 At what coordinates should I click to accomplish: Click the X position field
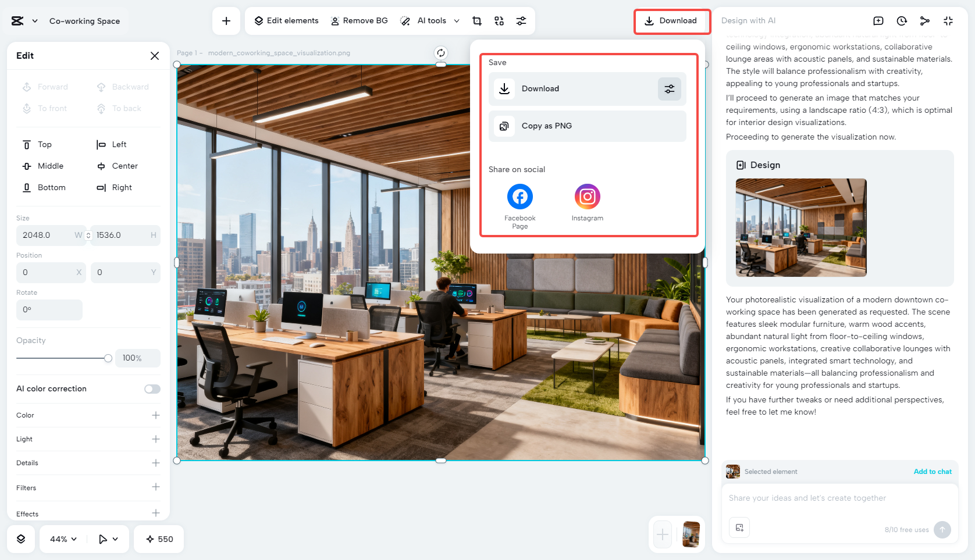pyautogui.click(x=51, y=273)
